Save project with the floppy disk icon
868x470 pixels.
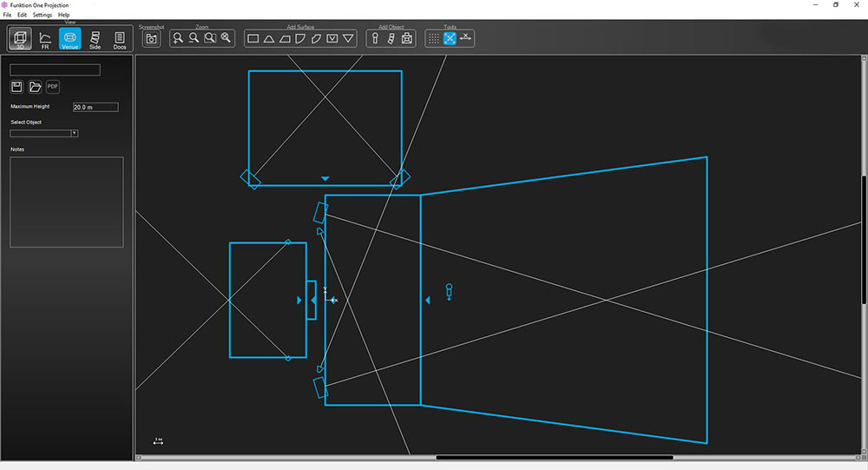(x=16, y=87)
